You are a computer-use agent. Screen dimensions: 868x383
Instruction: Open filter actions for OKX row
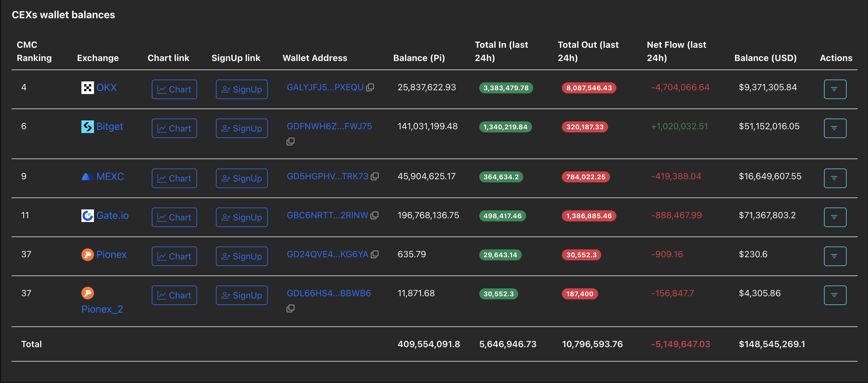[x=835, y=89]
